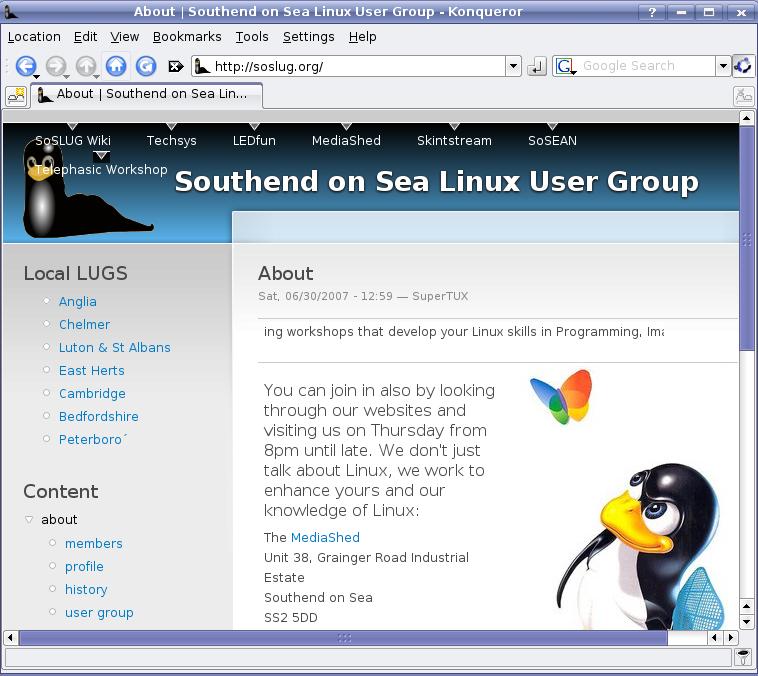The width and height of the screenshot is (758, 676).
Task: Open the Up button history dropdown arrow
Action: click(96, 77)
